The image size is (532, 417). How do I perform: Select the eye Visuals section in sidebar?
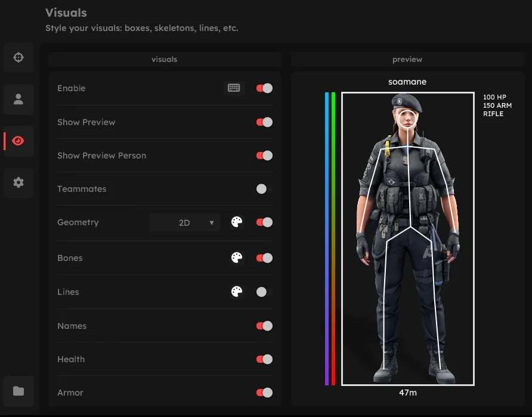(x=18, y=141)
